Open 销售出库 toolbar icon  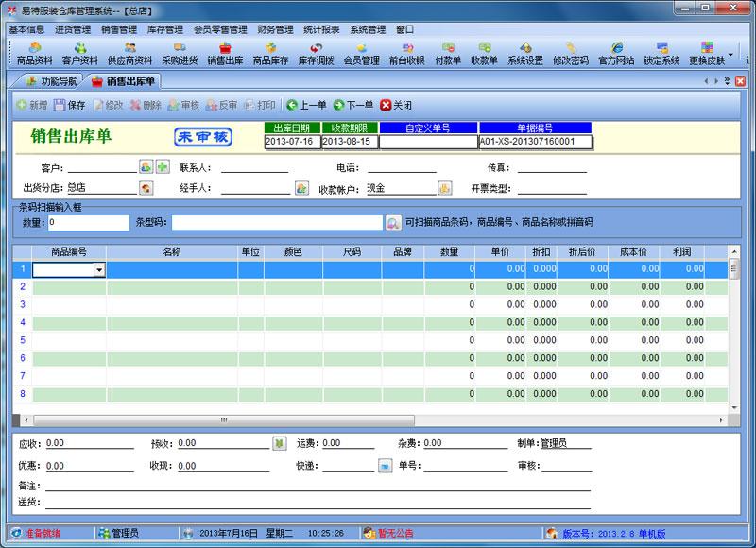pos(225,54)
